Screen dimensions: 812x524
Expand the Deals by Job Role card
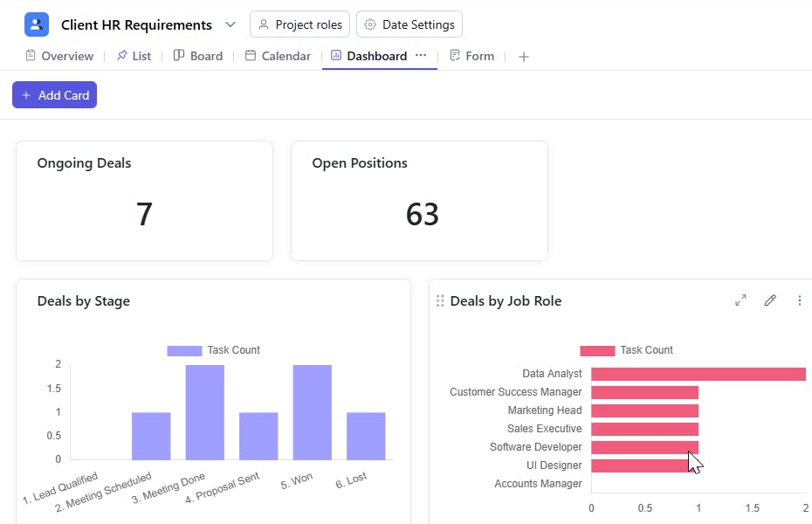pos(740,300)
